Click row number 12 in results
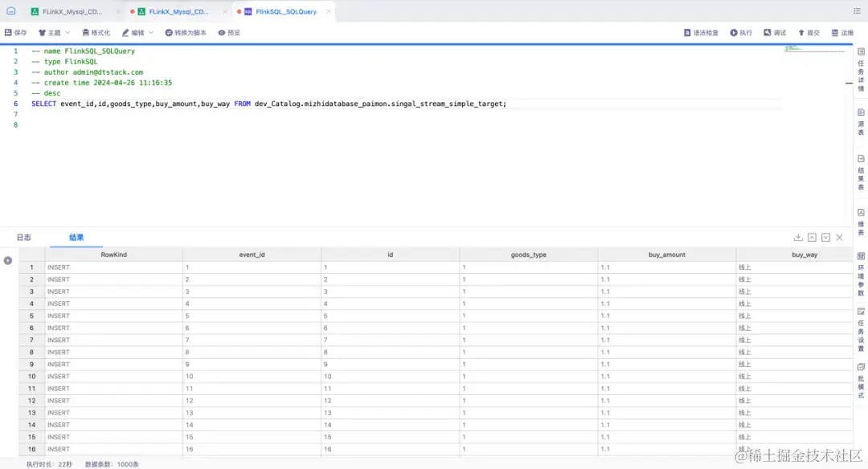The image size is (868, 469). tap(31, 401)
